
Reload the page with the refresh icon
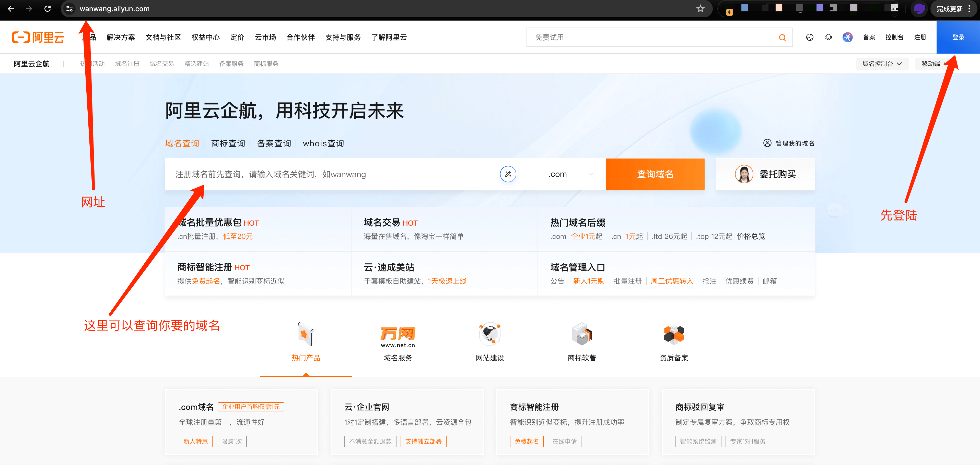coord(48,8)
